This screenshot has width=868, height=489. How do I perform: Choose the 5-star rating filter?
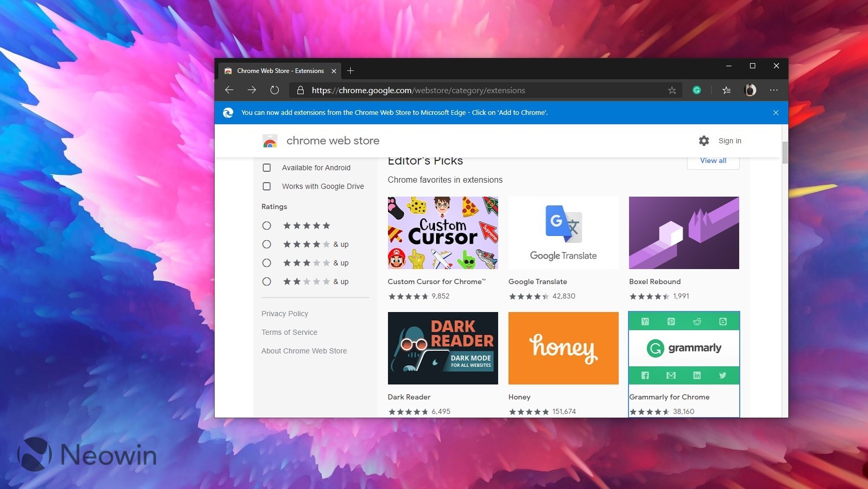point(266,225)
